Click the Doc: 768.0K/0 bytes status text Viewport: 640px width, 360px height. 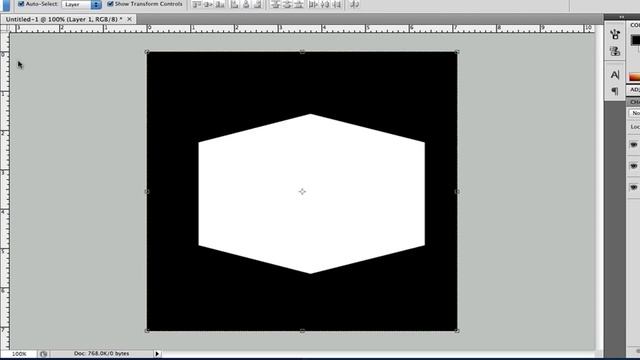(102, 353)
